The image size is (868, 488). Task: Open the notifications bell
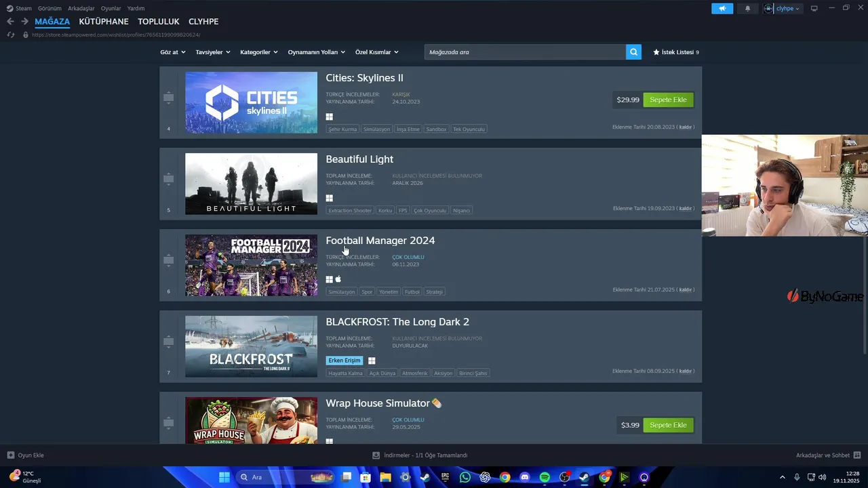748,8
